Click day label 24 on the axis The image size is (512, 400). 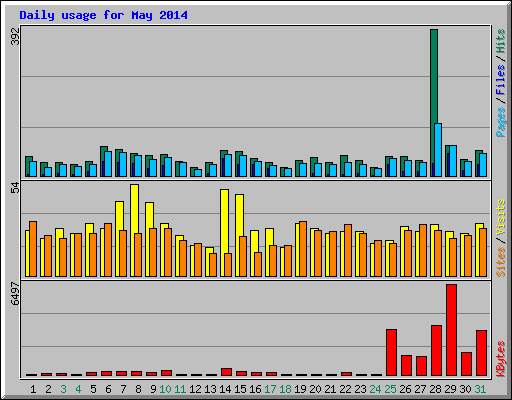pyautogui.click(x=375, y=389)
